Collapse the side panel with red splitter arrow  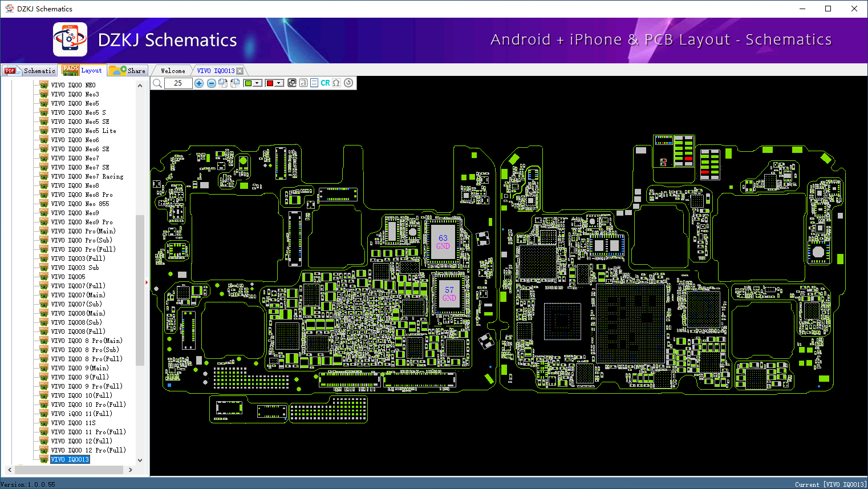[147, 282]
